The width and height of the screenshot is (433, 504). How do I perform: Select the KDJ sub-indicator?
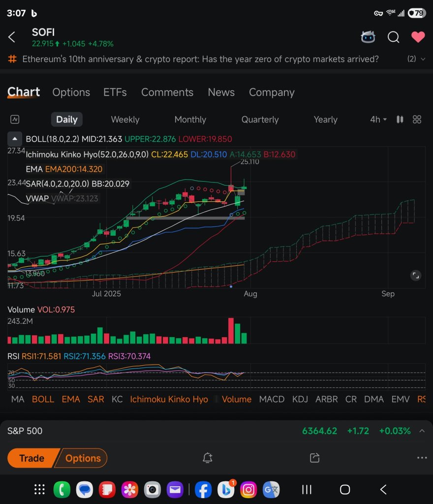pyautogui.click(x=300, y=399)
